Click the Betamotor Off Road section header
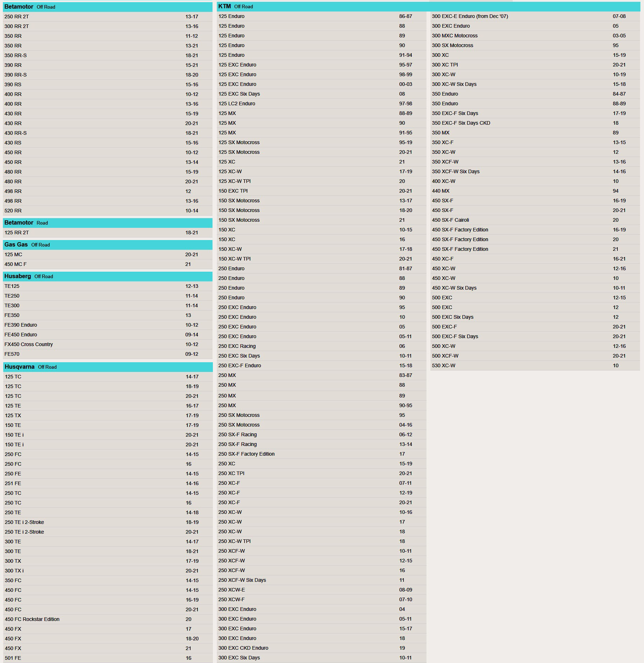This screenshot has width=644, height=663. [108, 7]
